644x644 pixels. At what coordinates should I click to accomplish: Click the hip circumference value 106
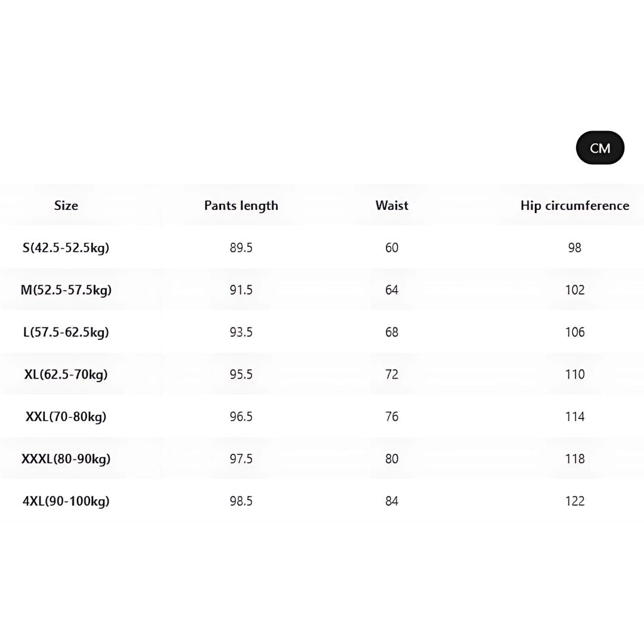coord(575,332)
